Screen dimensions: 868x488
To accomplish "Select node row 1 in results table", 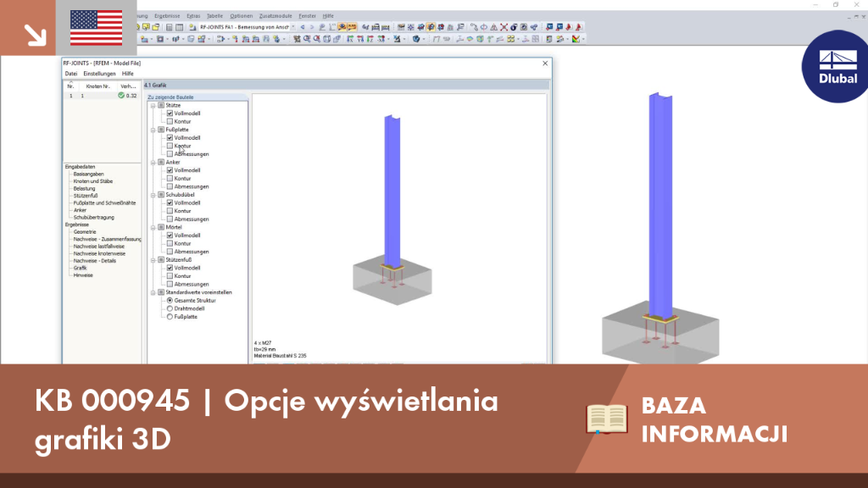I will coord(102,96).
